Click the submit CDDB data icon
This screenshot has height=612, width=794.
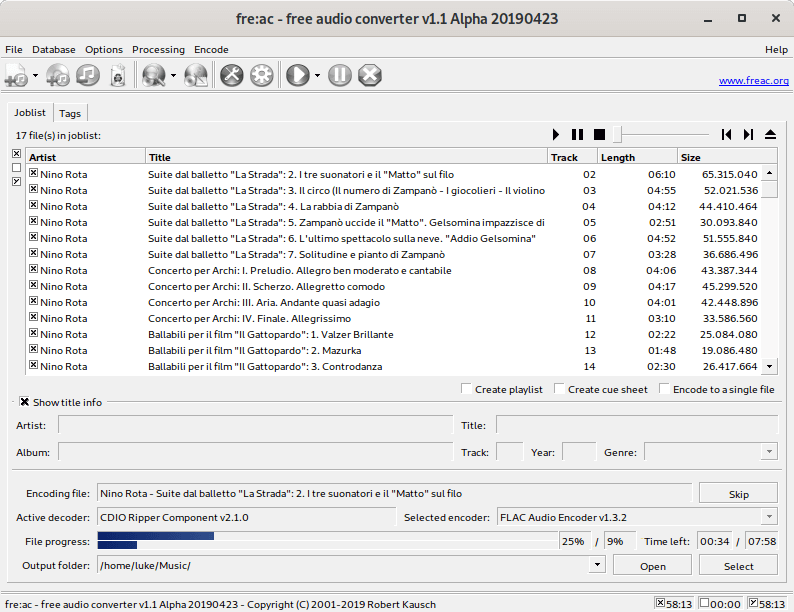196,75
